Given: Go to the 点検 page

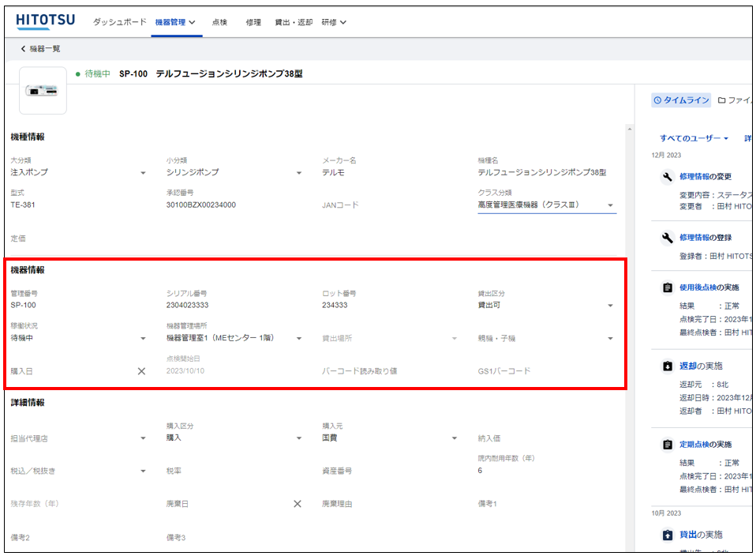Looking at the screenshot, I should (219, 22).
